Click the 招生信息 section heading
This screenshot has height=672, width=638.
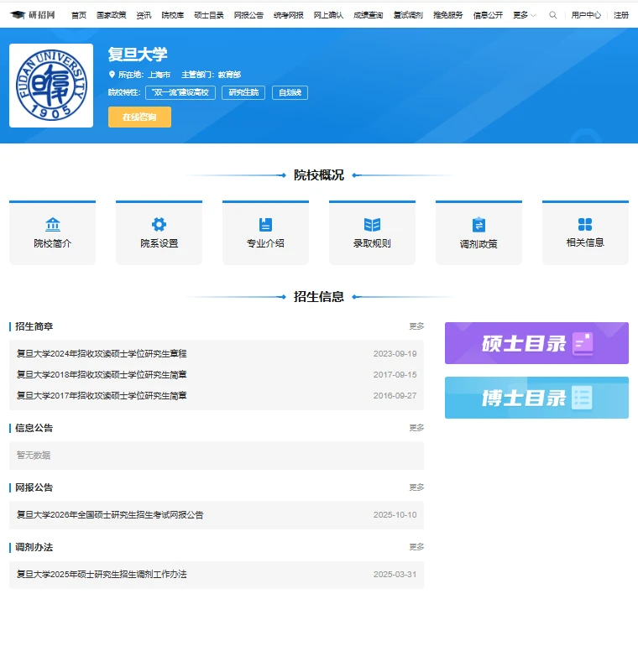pyautogui.click(x=319, y=297)
